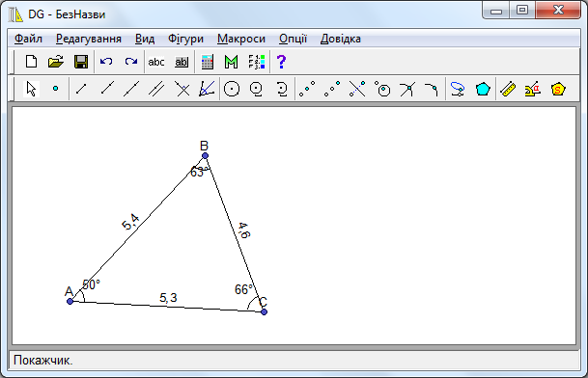Screen dimensions: 588x378
Task: Click the Покажчик status bar text
Action: tap(43, 361)
